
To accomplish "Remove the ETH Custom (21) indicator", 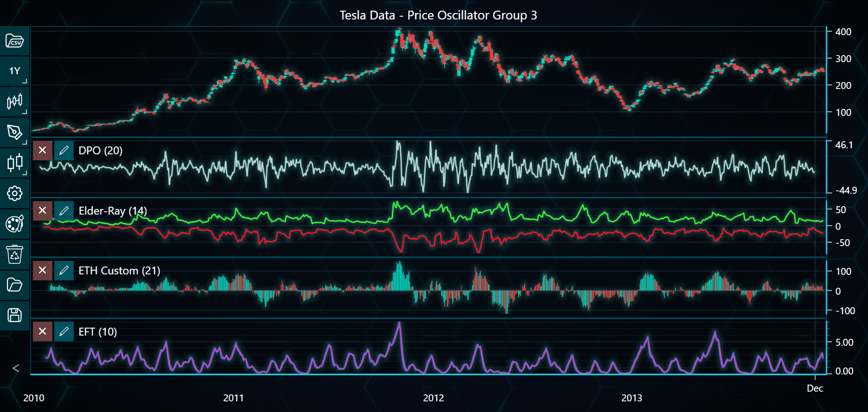I will 42,270.
